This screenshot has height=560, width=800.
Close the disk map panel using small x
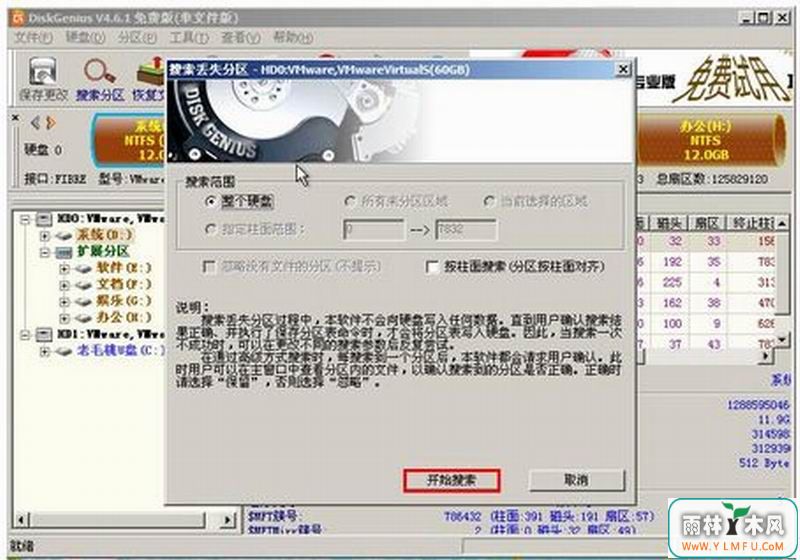coord(15,118)
